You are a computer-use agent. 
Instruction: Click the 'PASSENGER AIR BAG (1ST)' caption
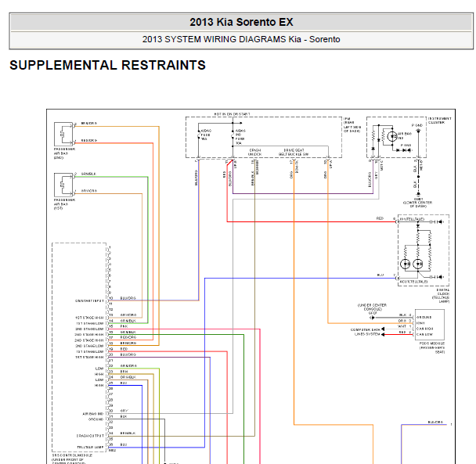[x=64, y=204]
